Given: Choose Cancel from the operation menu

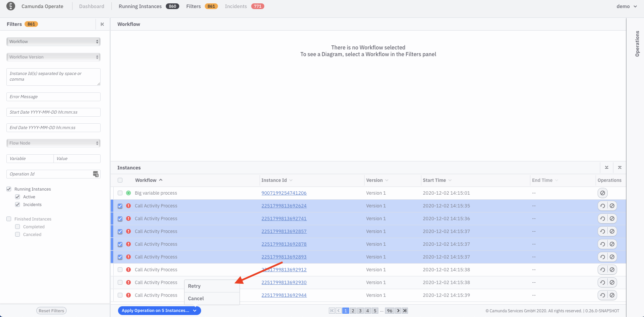Looking at the screenshot, I should [212, 299].
